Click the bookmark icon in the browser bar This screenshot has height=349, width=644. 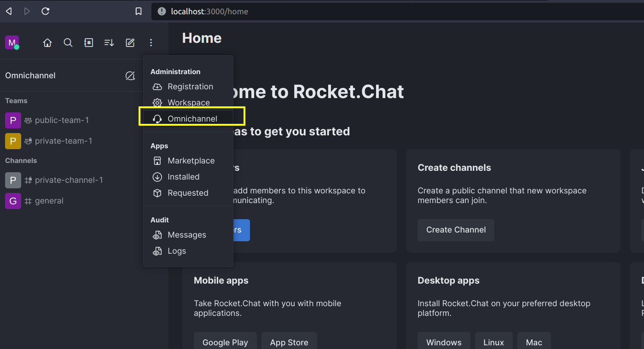point(139,11)
